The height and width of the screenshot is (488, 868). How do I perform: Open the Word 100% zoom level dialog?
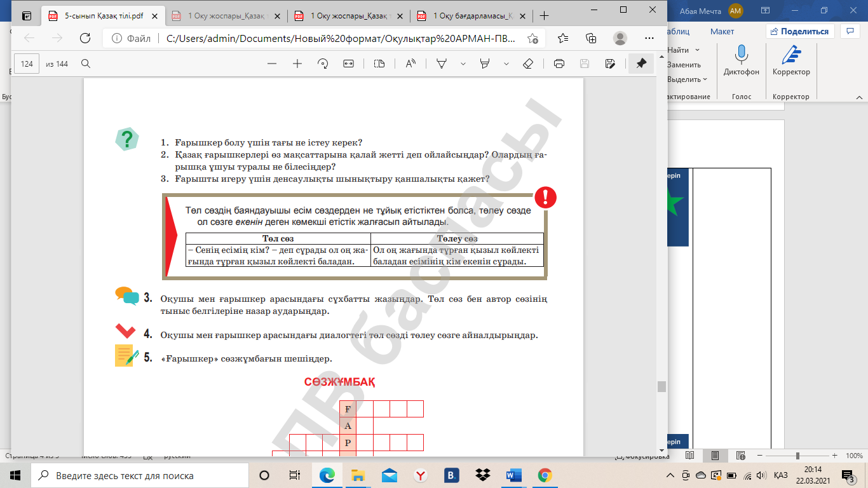tap(854, 456)
